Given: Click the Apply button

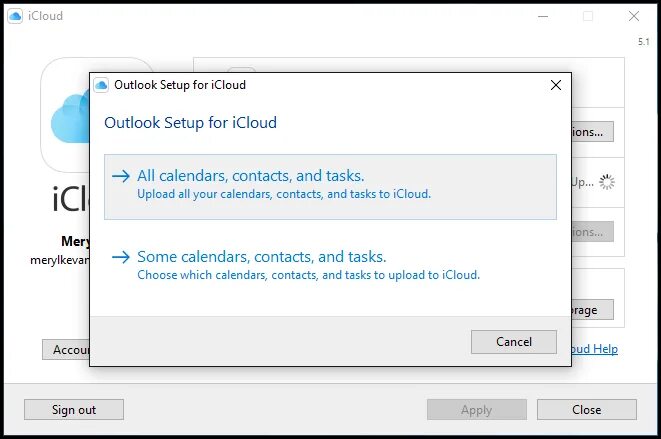Looking at the screenshot, I should 476,409.
